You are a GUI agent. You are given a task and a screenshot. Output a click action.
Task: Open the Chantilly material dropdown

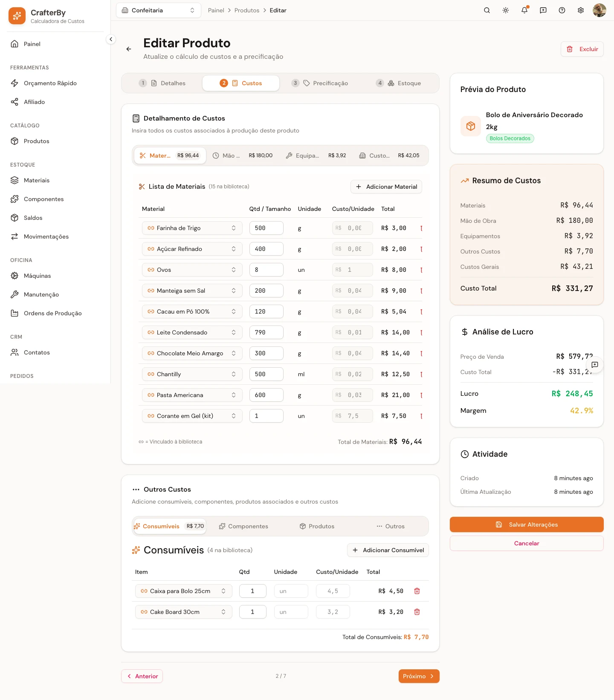192,374
